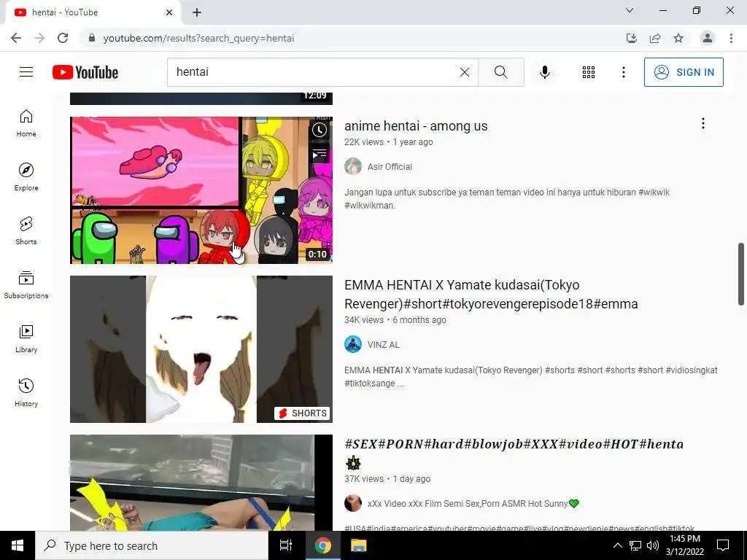Open the volume tray icon

point(653,545)
